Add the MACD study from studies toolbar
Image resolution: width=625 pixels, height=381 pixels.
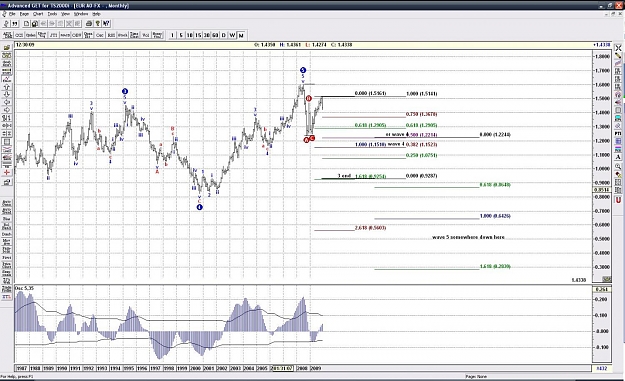[65, 35]
